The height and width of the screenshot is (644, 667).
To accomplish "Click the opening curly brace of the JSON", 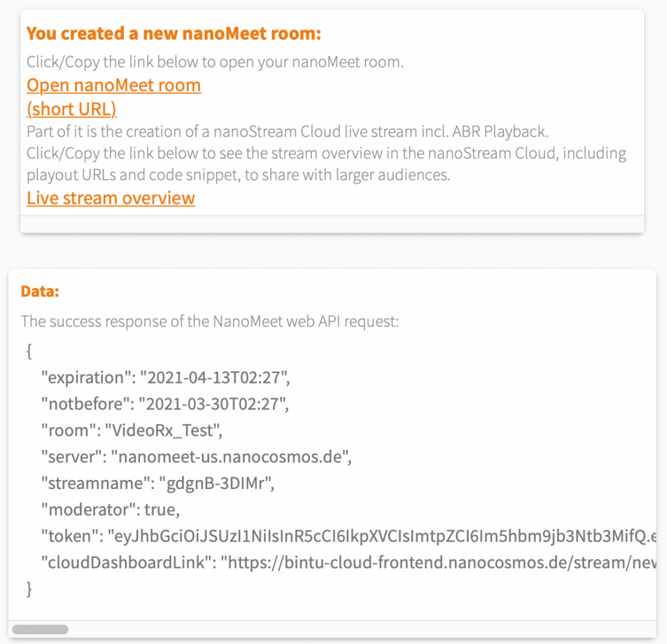I will click(x=29, y=352).
